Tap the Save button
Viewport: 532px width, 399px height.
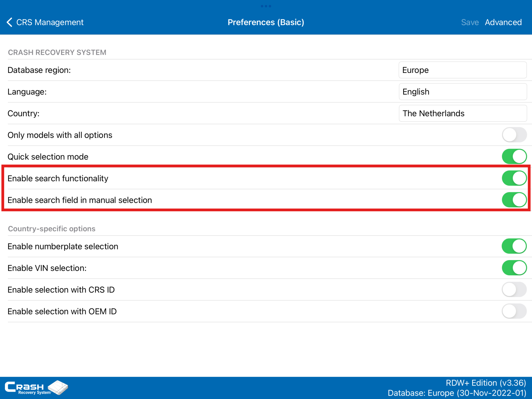point(470,22)
